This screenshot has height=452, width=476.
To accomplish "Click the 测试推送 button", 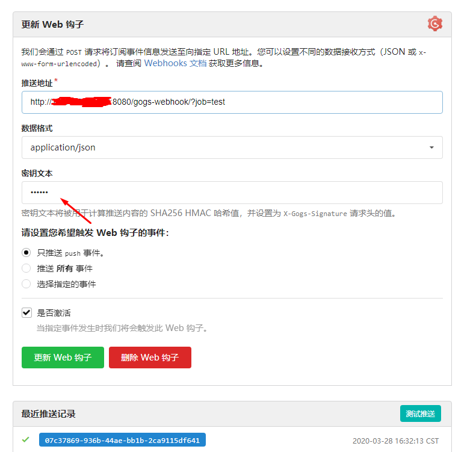I will point(420,413).
